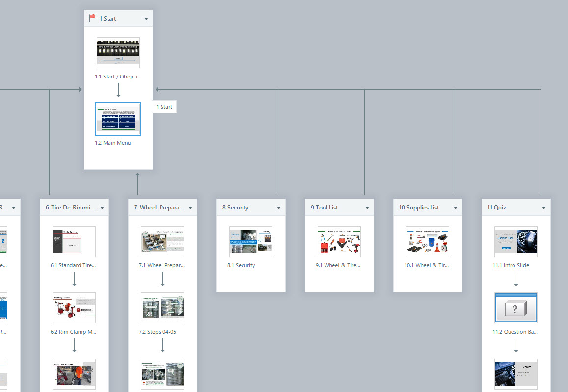Click the 11.2 Question Ba... label
Viewport: 568px width, 392px height.
[x=515, y=332]
